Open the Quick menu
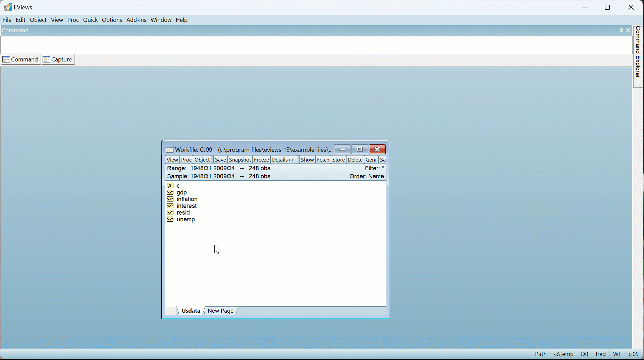 click(x=91, y=20)
